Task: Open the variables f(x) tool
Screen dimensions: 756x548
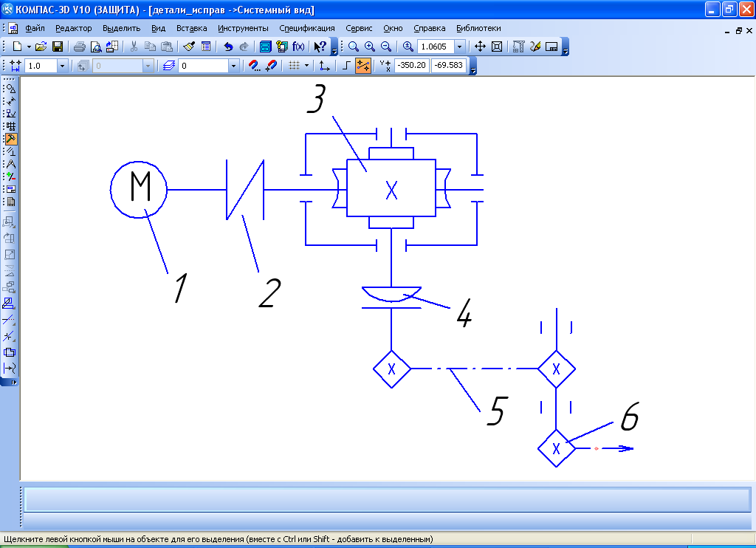Action: pyautogui.click(x=298, y=47)
